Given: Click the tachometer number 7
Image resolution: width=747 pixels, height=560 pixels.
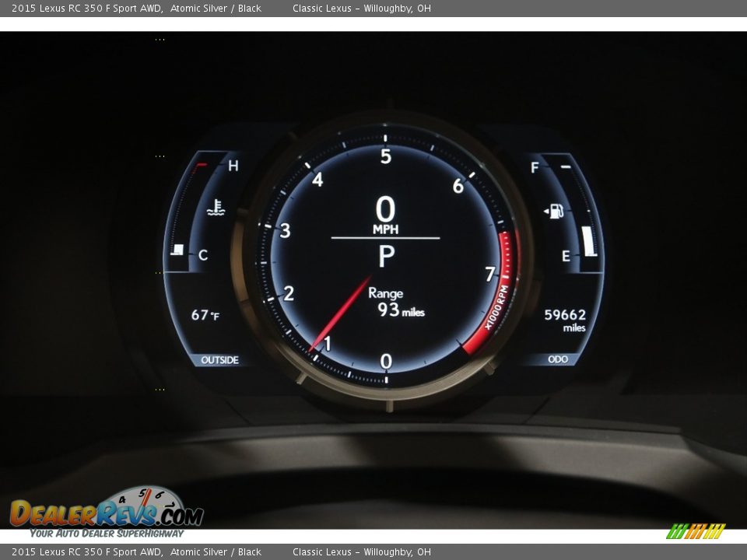Looking at the screenshot, I should coord(490,275).
